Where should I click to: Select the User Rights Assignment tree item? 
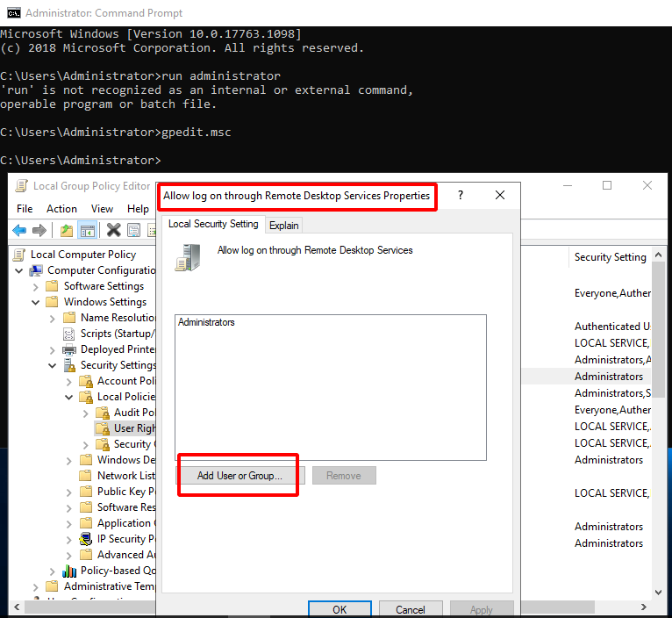pyautogui.click(x=134, y=428)
